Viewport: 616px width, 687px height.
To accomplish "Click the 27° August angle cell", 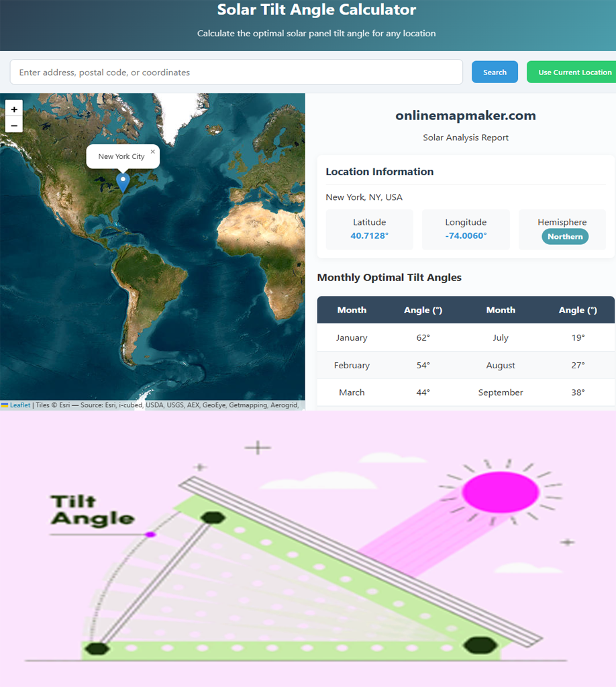I will pos(578,366).
